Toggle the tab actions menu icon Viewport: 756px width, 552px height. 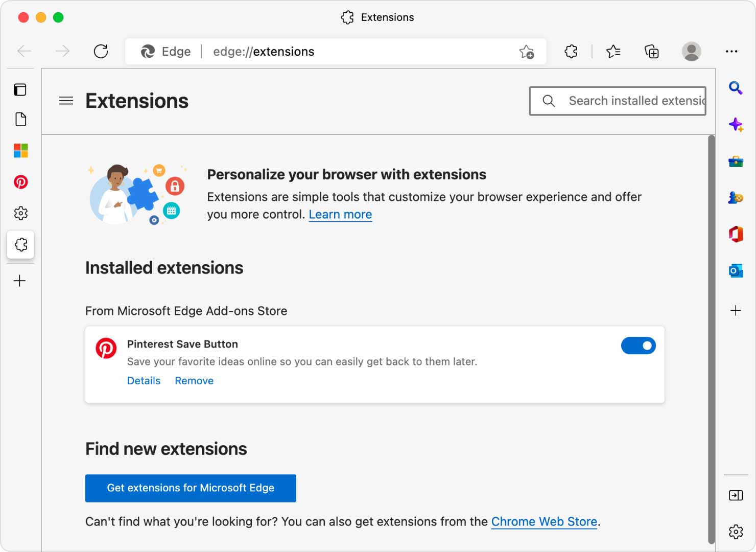coord(20,90)
